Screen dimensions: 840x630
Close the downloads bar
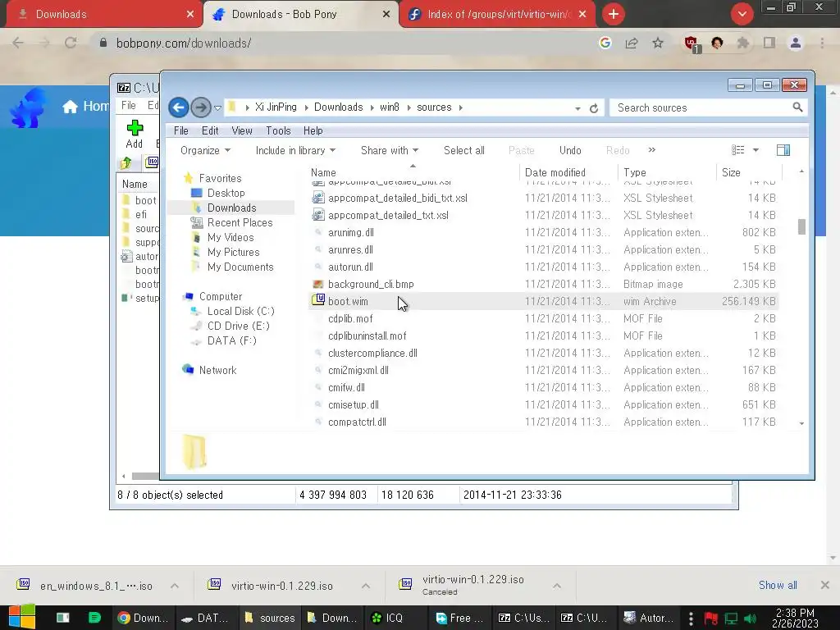point(825,585)
